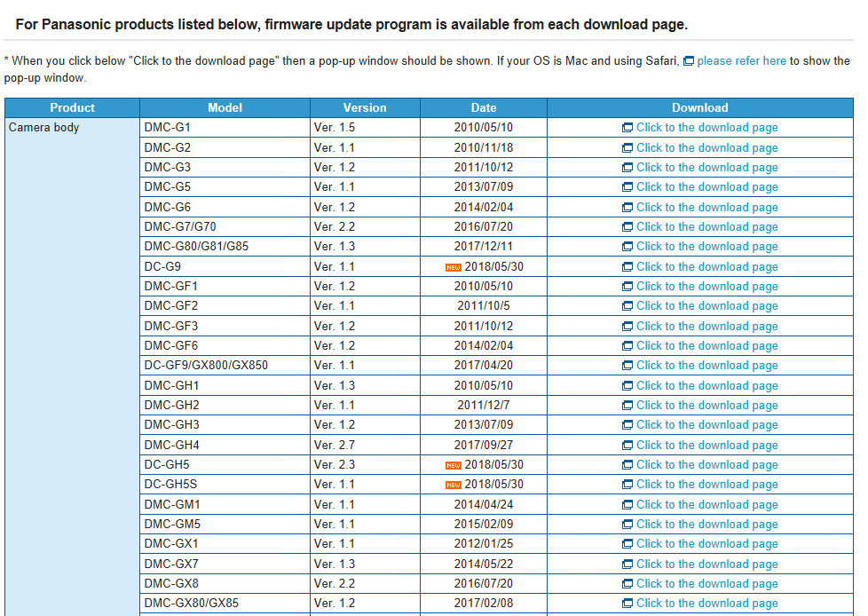Open the DMC-G7/G70 download page link
Screen dimensions: 868x616
tap(706, 227)
